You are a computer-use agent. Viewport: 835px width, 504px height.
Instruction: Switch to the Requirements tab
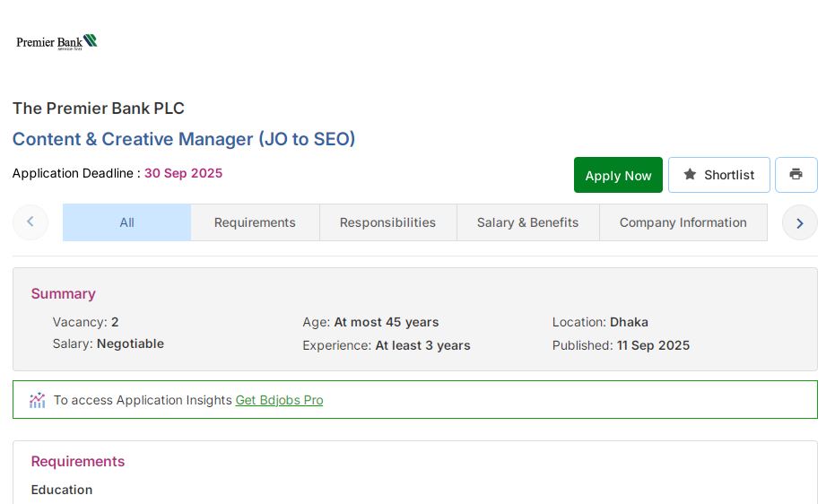tap(255, 222)
